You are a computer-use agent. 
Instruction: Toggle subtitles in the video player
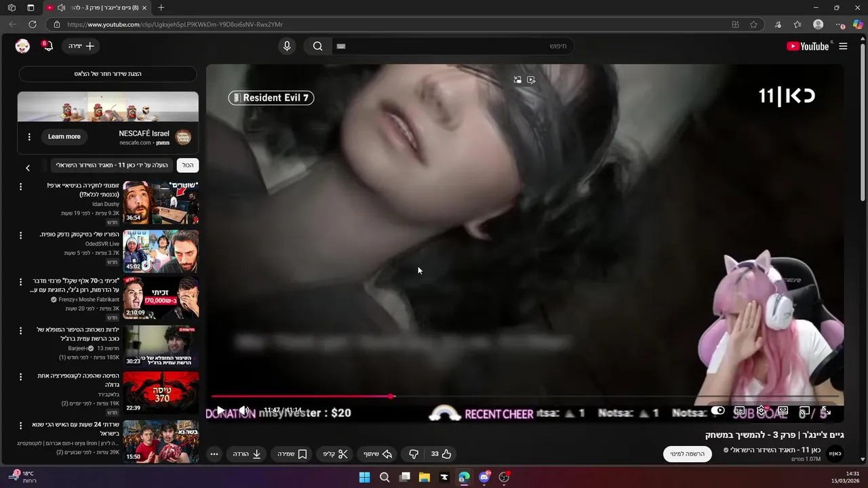739,411
